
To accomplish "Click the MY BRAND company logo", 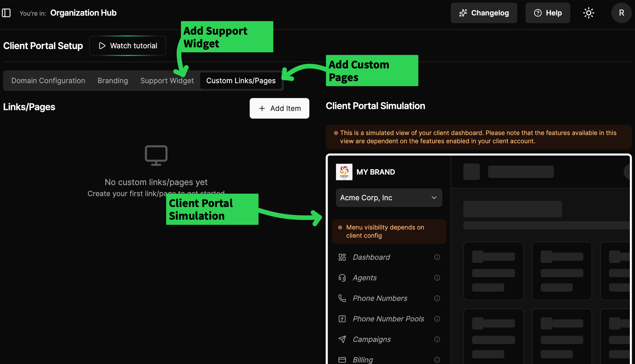I will click(x=344, y=172).
